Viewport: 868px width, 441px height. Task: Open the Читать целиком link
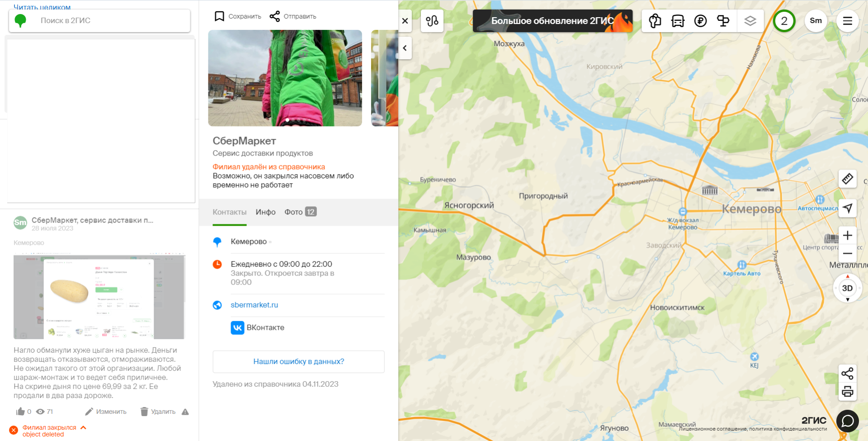tap(42, 7)
